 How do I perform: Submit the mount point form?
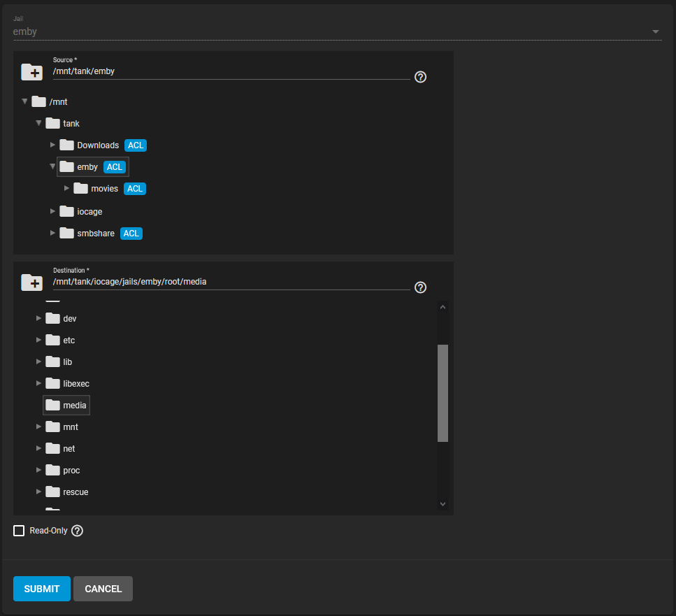point(42,589)
